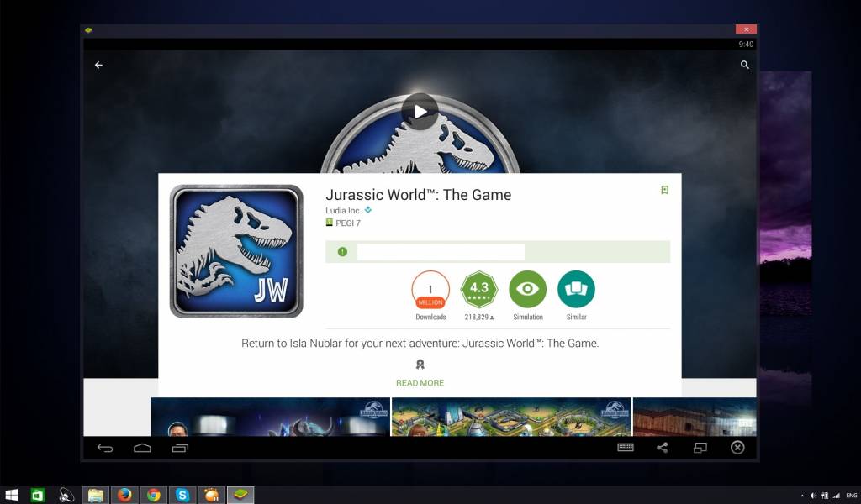Go to Android home in bottom bar
Screen dimensions: 861x504
[x=142, y=448]
